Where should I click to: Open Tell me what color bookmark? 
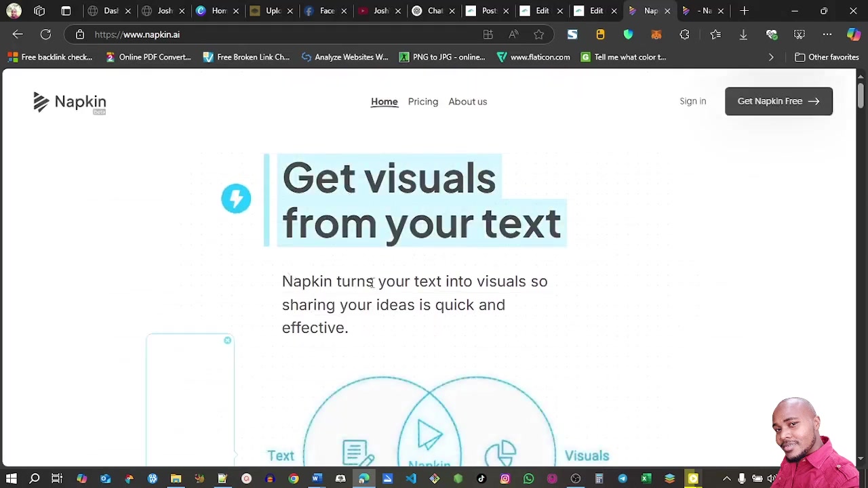coord(624,57)
